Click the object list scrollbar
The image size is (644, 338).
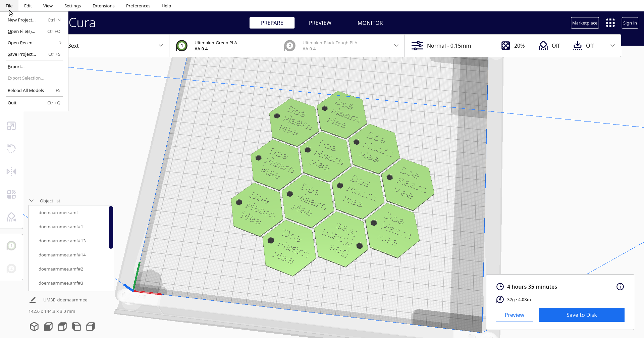point(111,228)
